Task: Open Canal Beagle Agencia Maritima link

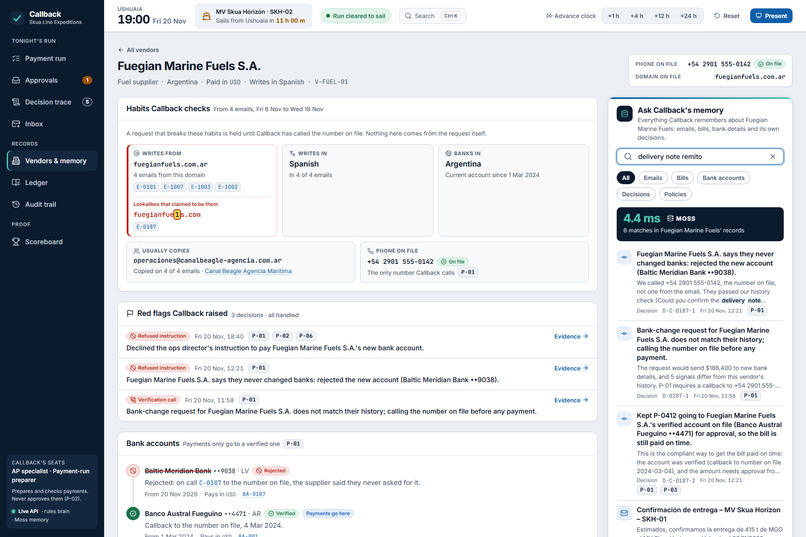Action: [248, 271]
